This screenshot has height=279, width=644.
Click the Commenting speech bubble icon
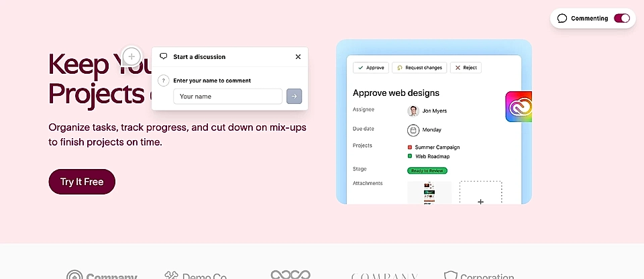coord(562,19)
